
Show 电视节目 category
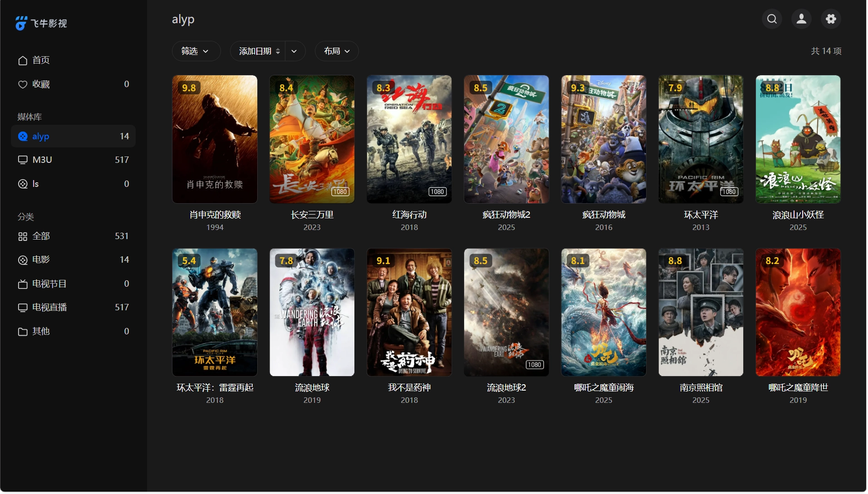(x=74, y=284)
